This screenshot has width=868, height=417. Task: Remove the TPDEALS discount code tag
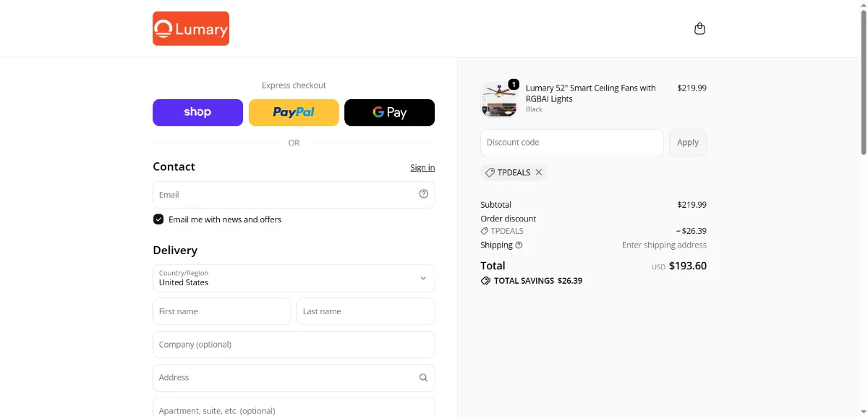[x=539, y=172]
